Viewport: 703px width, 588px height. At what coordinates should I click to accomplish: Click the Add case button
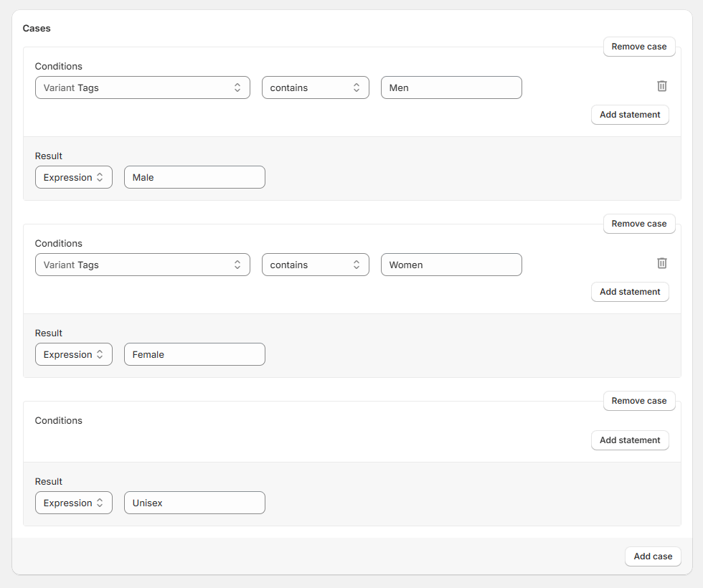pos(652,556)
